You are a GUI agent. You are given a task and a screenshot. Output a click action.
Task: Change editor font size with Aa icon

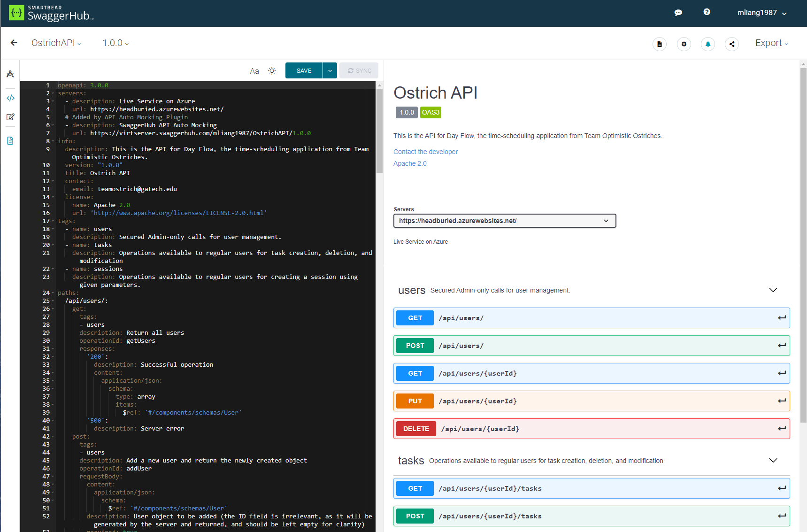point(254,71)
